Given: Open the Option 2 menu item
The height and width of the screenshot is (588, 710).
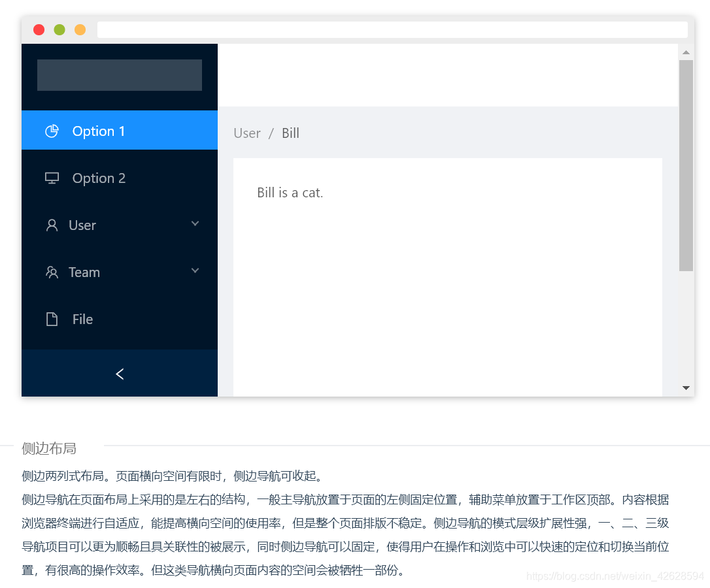Looking at the screenshot, I should (x=120, y=178).
